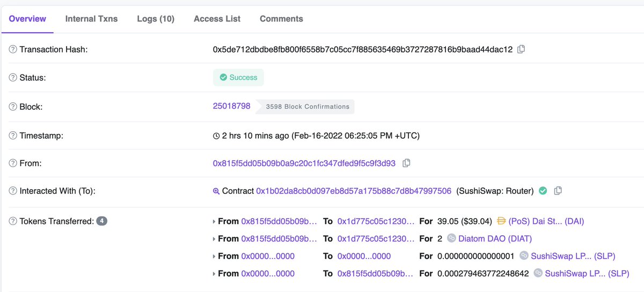Open SushiSwap LP (SLP) link in last transfer row

point(587,273)
